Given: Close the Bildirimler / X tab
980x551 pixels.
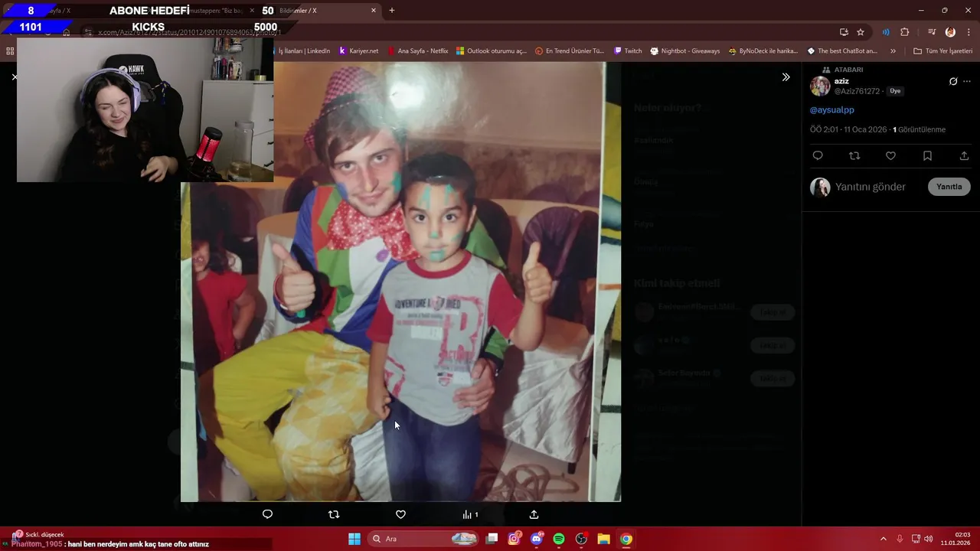Looking at the screenshot, I should pos(374,11).
